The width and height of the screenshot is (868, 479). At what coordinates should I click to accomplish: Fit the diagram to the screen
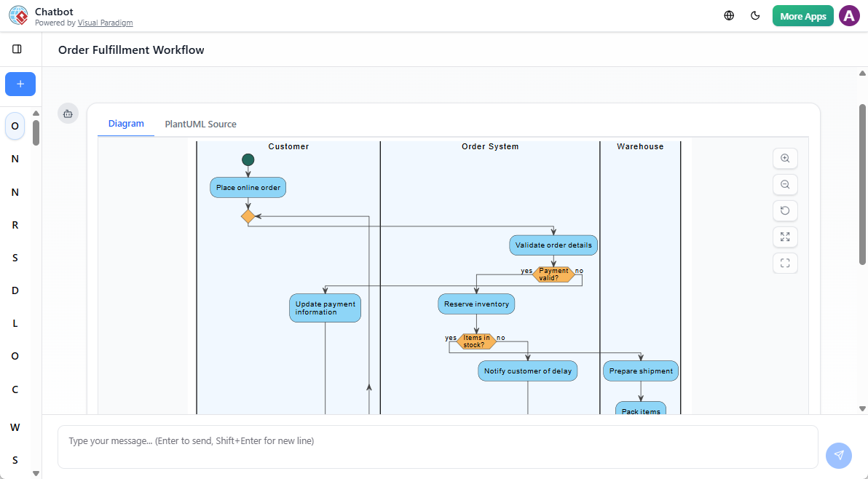coord(784,237)
